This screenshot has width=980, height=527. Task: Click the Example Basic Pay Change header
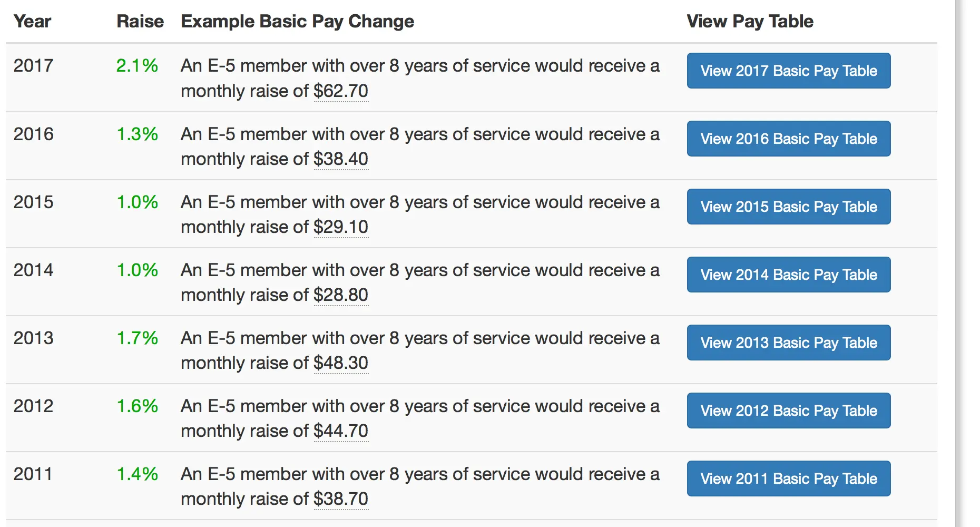tap(297, 22)
